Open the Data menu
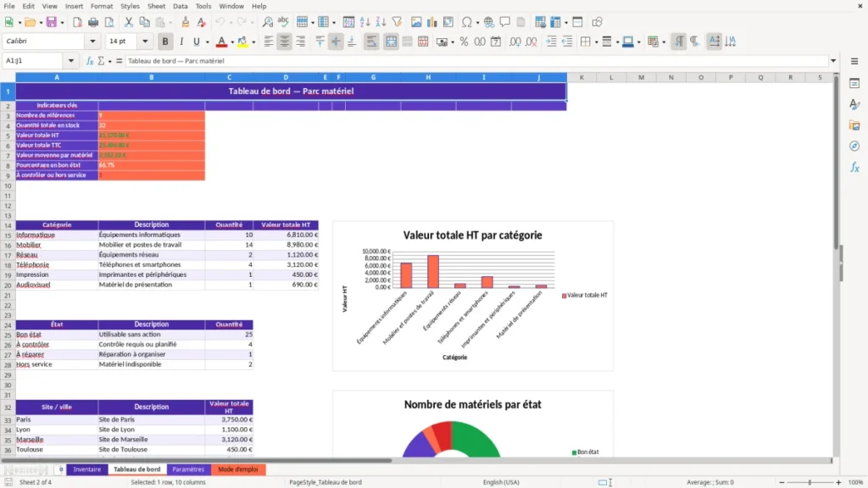This screenshot has height=488, width=868. (180, 6)
